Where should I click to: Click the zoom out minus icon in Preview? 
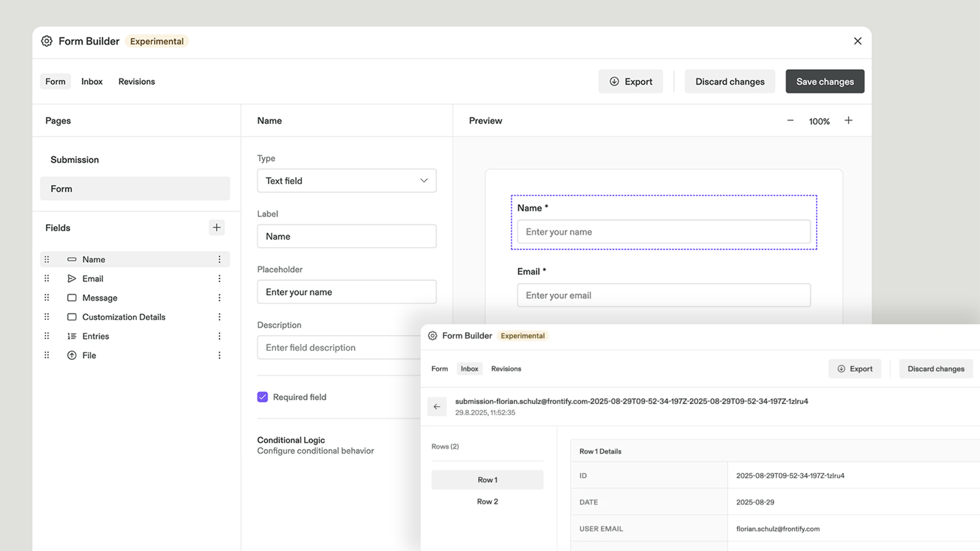pos(790,120)
